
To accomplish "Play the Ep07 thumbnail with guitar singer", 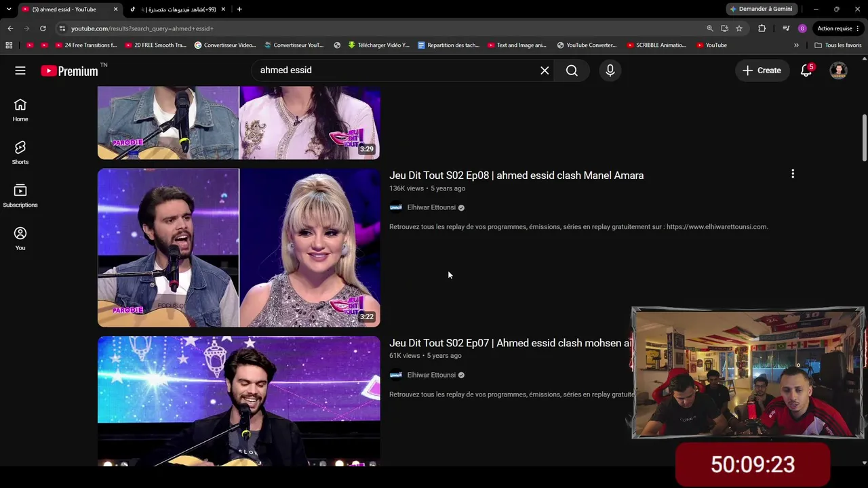I will 239,401.
